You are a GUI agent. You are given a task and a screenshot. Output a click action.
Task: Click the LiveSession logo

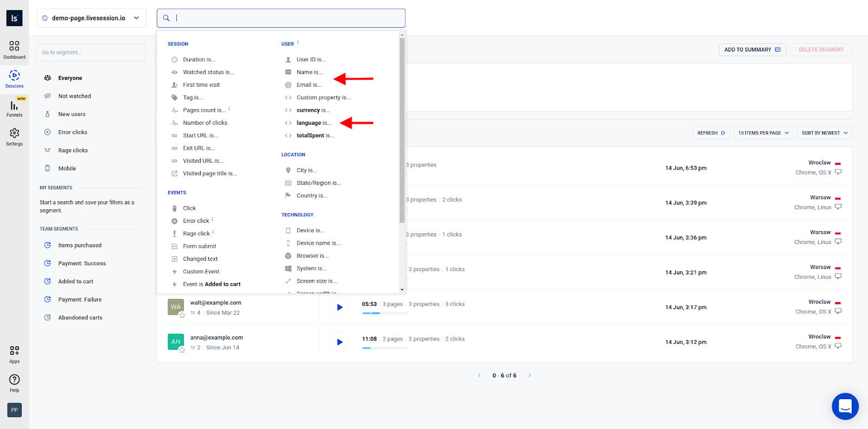[x=15, y=18]
